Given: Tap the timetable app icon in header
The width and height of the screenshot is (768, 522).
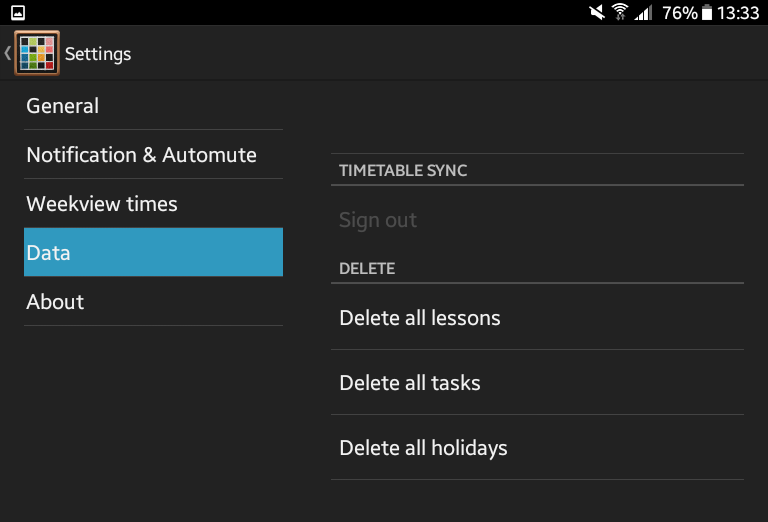Looking at the screenshot, I should pyautogui.click(x=37, y=53).
